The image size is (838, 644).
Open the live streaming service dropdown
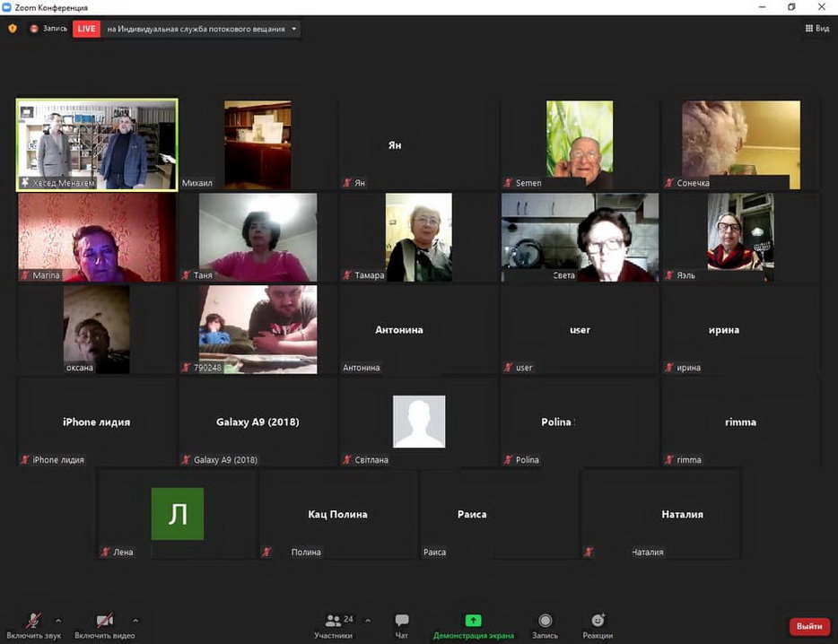293,29
